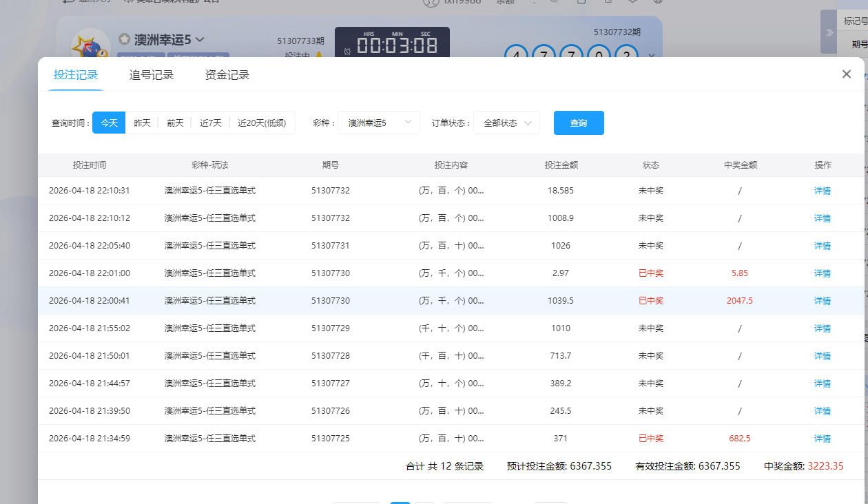Viewport: 868px width, 504px height.
Task: Click the bet amount 389.2
Action: (x=561, y=384)
